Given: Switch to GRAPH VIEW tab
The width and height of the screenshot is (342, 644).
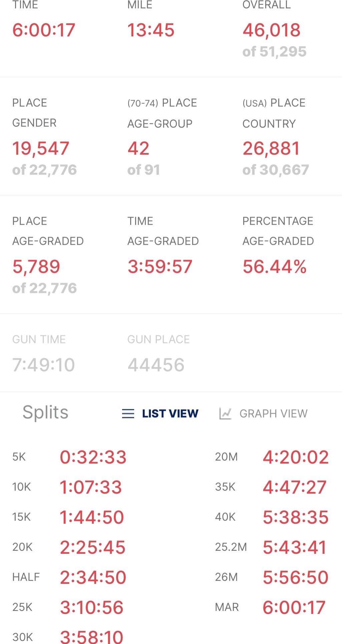Looking at the screenshot, I should point(273,414).
